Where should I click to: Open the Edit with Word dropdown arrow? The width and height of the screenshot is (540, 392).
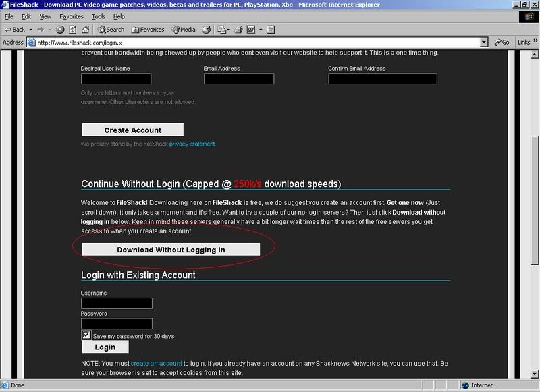(x=261, y=30)
